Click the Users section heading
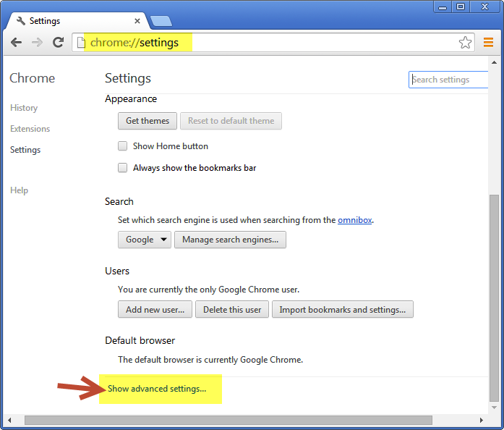 pyautogui.click(x=117, y=271)
